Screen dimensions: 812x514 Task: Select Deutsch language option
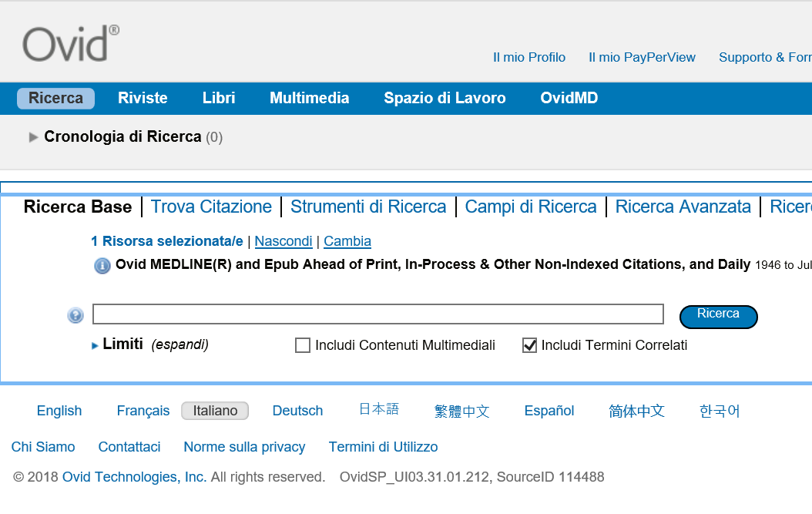[x=297, y=411]
